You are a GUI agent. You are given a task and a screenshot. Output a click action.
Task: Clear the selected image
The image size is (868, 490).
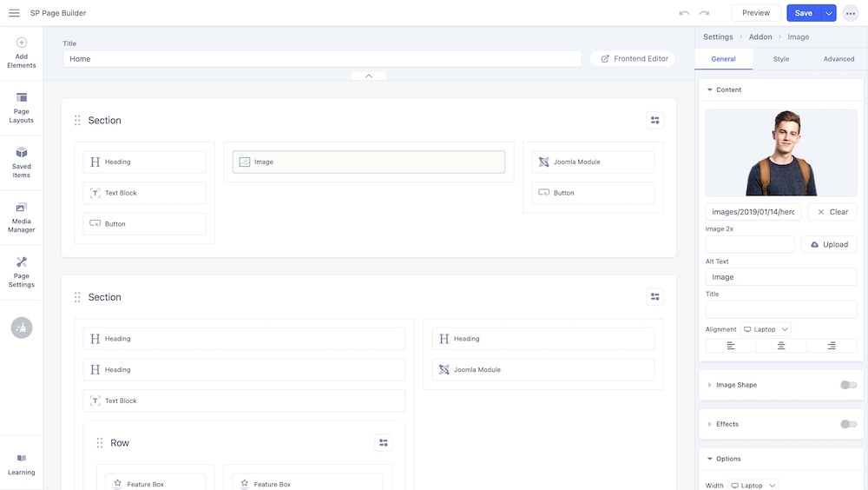(x=832, y=212)
